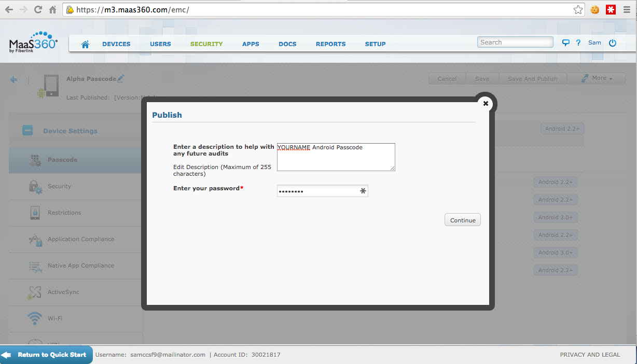Viewport: 637px width, 364px height.
Task: Click the Android 2.2+ badge in Device Settings header
Action: pos(562,129)
